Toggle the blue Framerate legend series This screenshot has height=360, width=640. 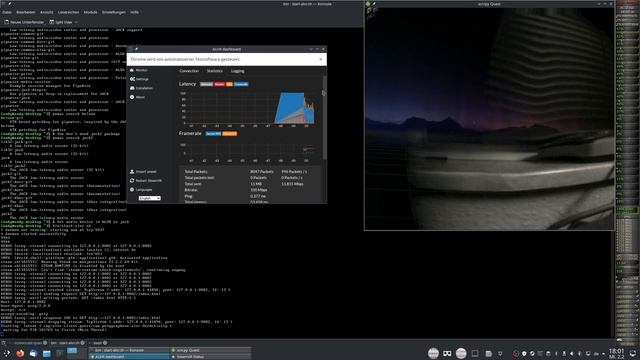(213, 133)
